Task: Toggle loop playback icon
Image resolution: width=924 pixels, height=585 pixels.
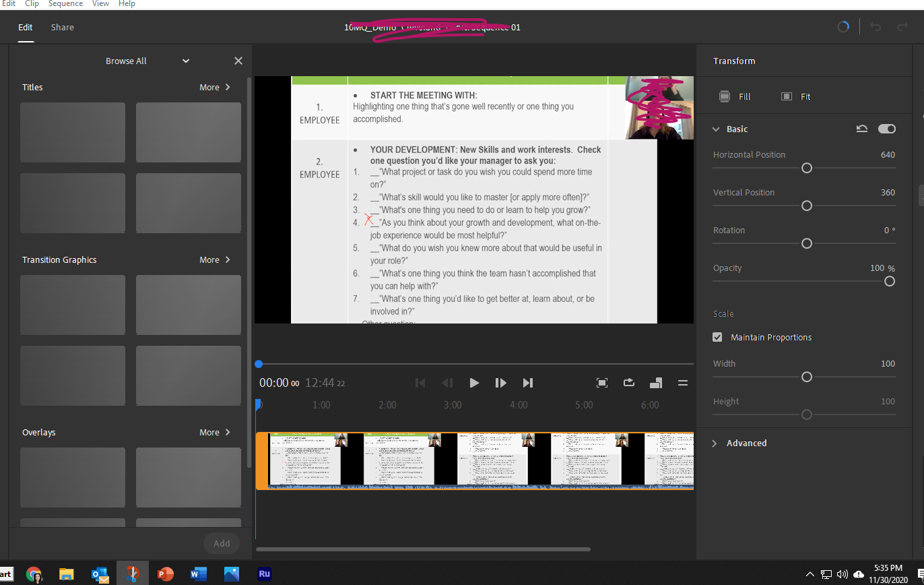Action: [x=629, y=383]
